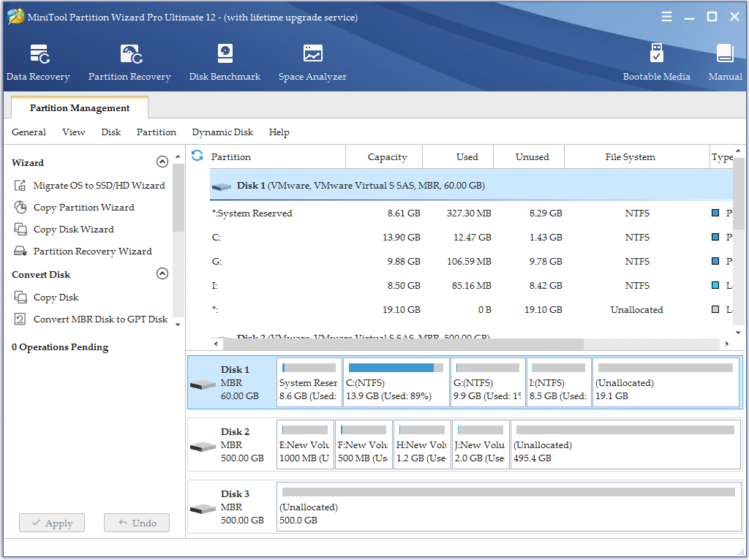Open the Copy Disk Wizard link
This screenshot has height=560, width=749.
pyautogui.click(x=74, y=229)
